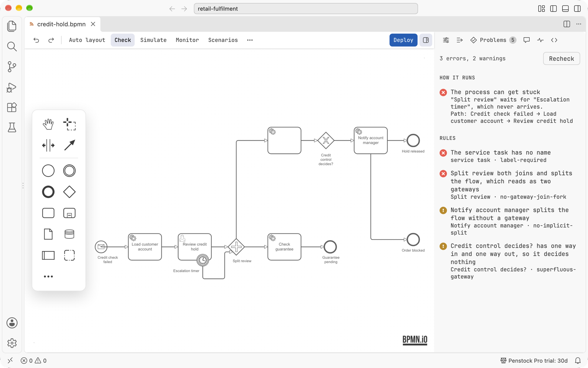The height and width of the screenshot is (368, 588).
Task: Click the Recheck button
Action: click(561, 59)
